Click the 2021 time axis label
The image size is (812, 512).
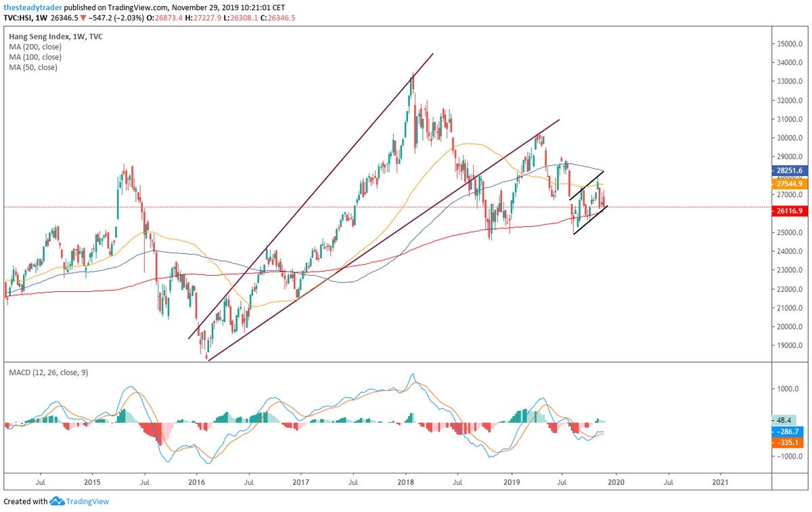pyautogui.click(x=721, y=483)
